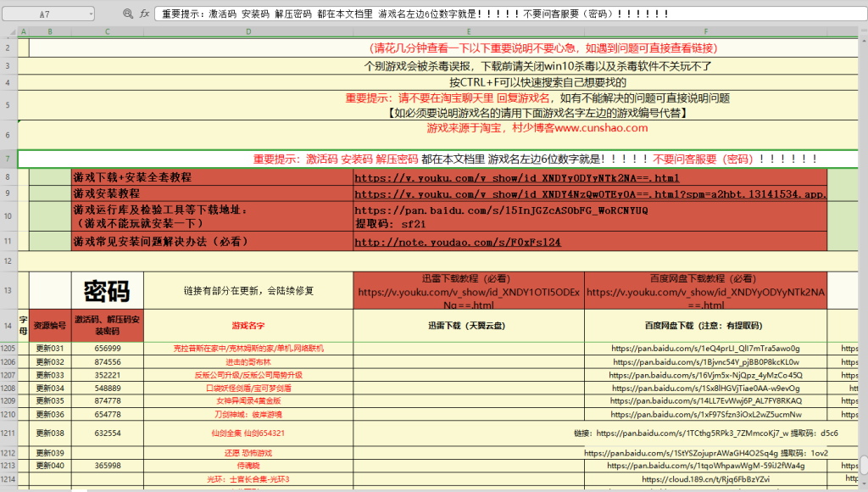The width and height of the screenshot is (868, 492).
Task: Select column C header
Action: (x=108, y=31)
